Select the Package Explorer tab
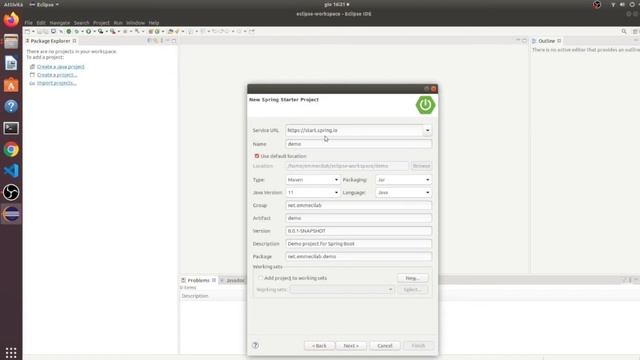The image size is (640, 360). click(50, 41)
